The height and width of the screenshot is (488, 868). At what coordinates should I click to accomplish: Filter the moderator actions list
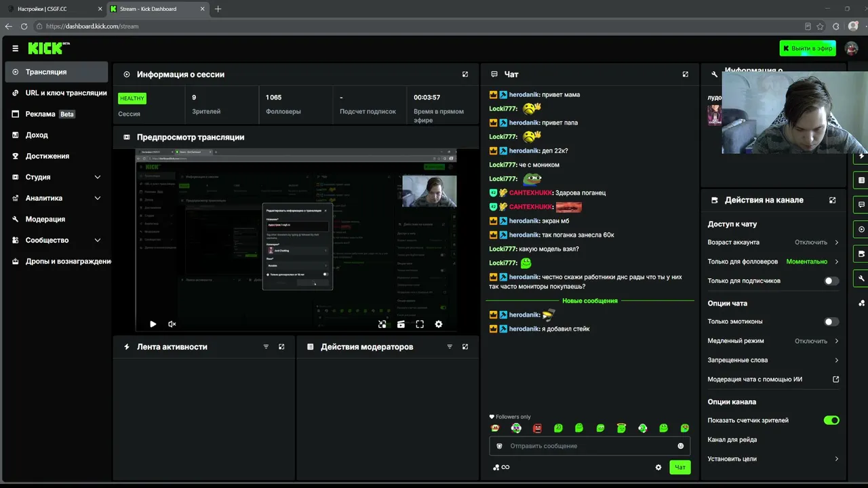point(450,347)
